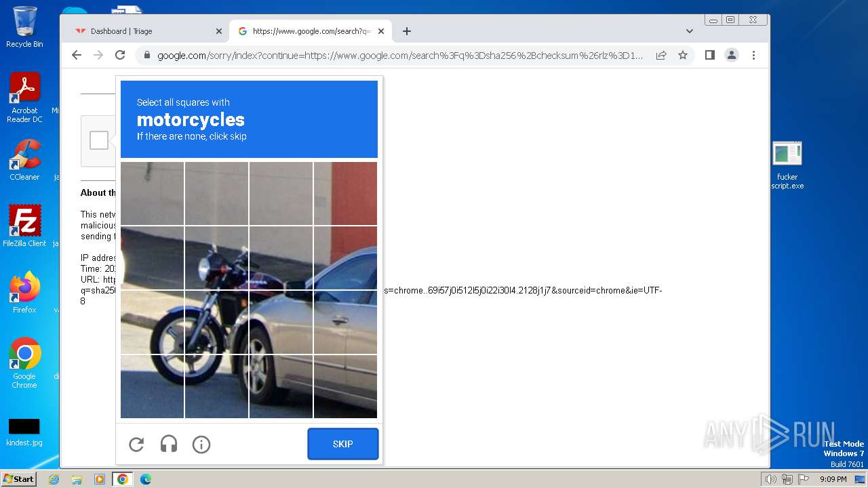Bookmark this tab with star icon
This screenshot has width=868, height=488.
[x=683, y=56]
